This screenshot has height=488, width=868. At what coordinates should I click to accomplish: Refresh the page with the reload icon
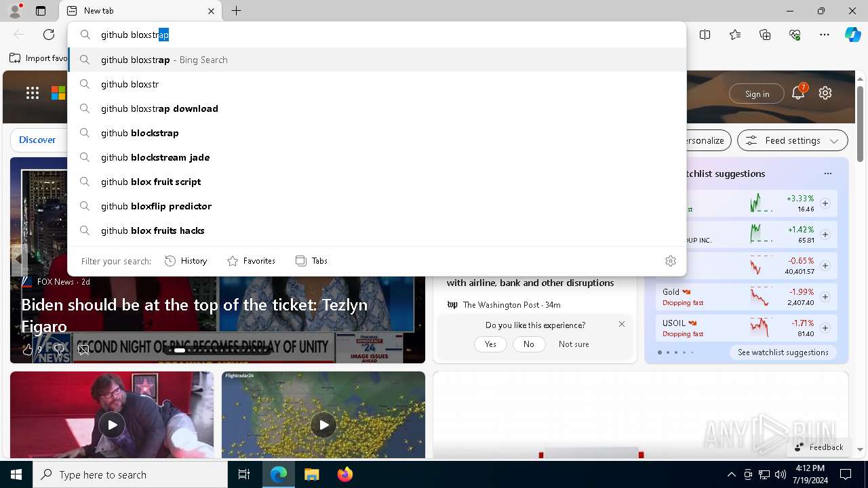(x=49, y=35)
